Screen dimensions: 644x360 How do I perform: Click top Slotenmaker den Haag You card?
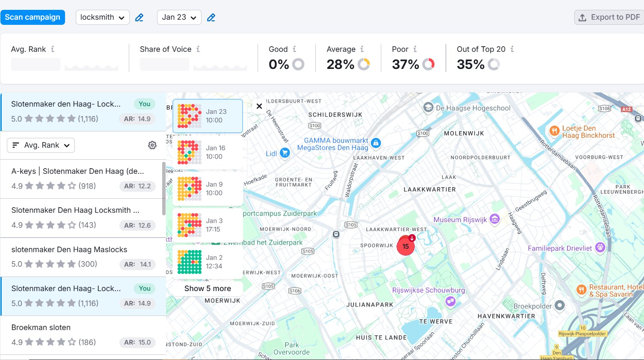tap(83, 112)
